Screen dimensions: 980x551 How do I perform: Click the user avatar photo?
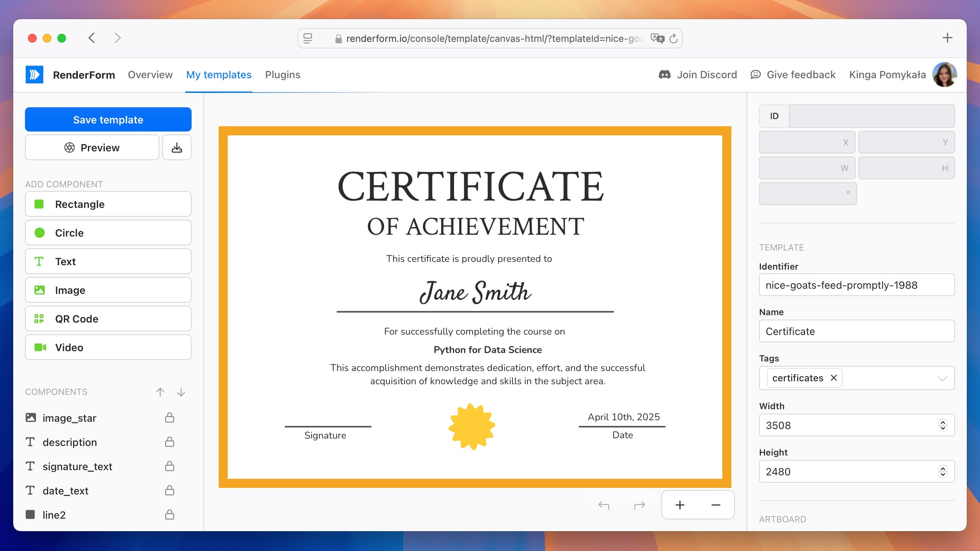pos(944,75)
